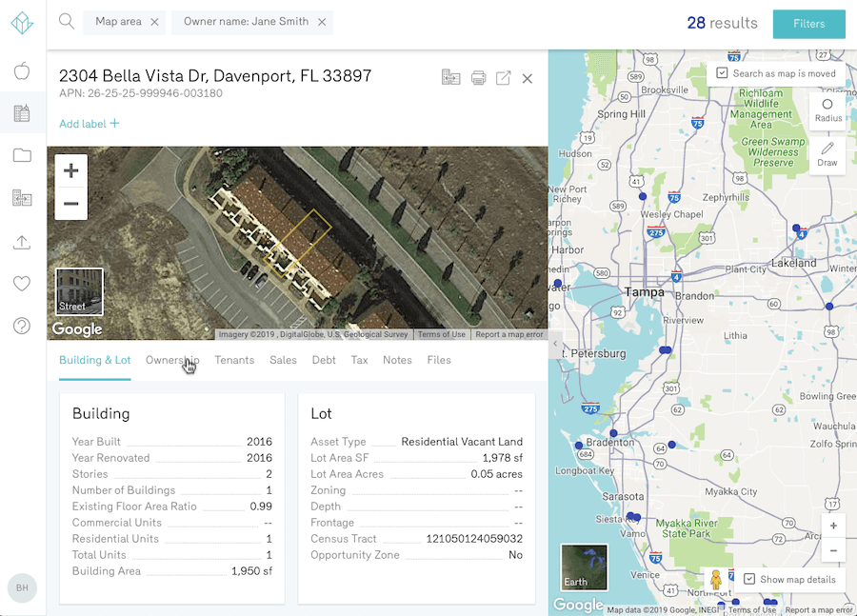857x616 pixels.
Task: Open the favorites heart icon in sidebar
Action: coord(22,284)
